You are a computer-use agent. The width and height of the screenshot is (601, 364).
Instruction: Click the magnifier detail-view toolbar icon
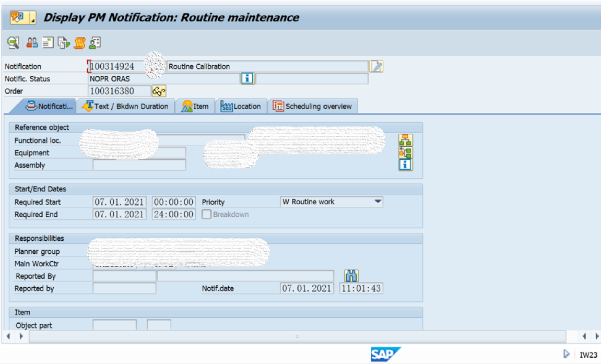[x=14, y=42]
